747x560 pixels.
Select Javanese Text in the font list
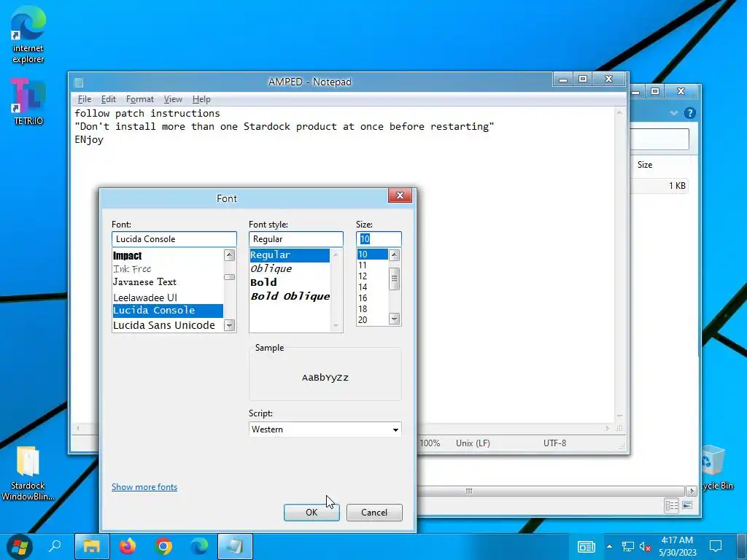[168, 282]
